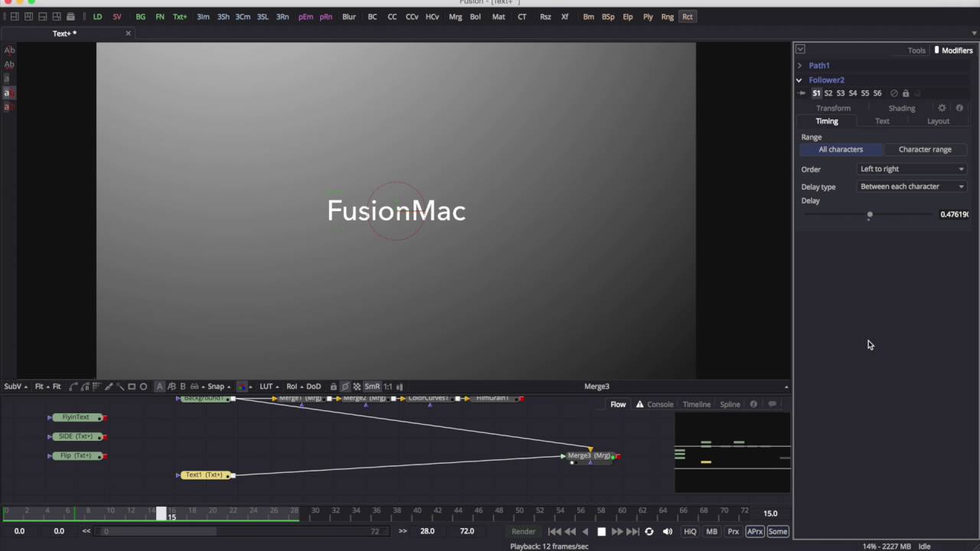Click the audio speaker icon

[x=668, y=532]
